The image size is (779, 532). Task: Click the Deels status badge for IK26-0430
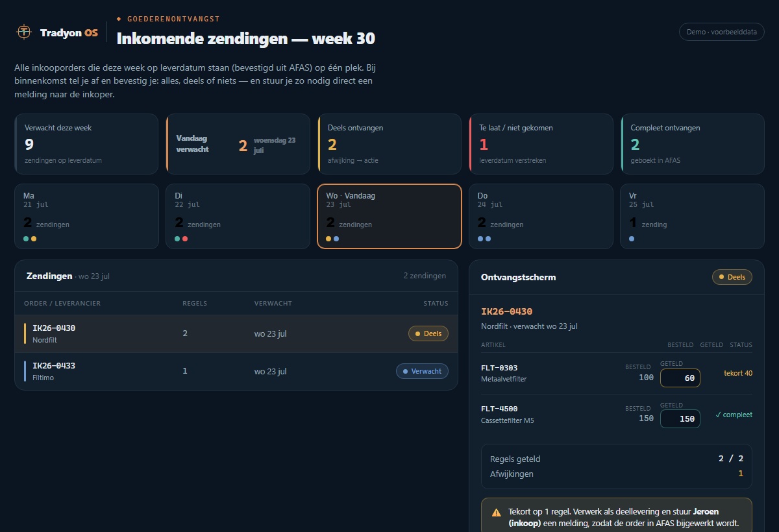tap(428, 333)
